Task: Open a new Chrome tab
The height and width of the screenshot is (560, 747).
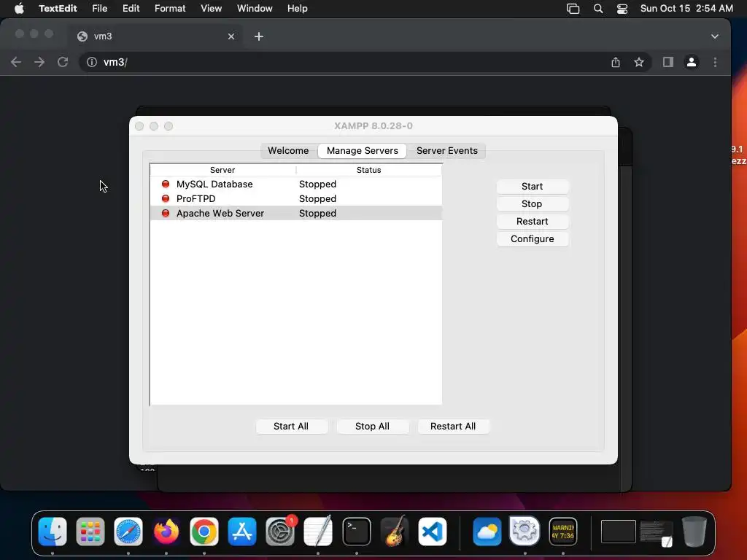Action: tap(259, 36)
